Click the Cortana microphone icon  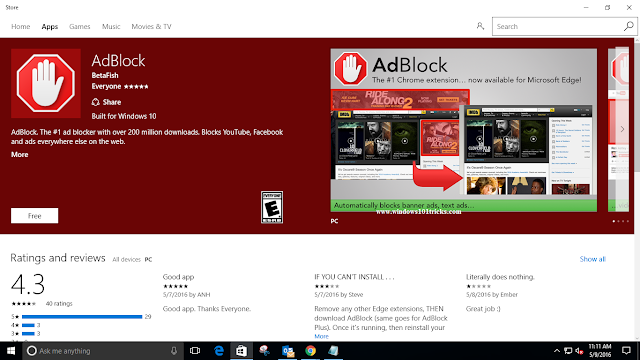click(173, 351)
